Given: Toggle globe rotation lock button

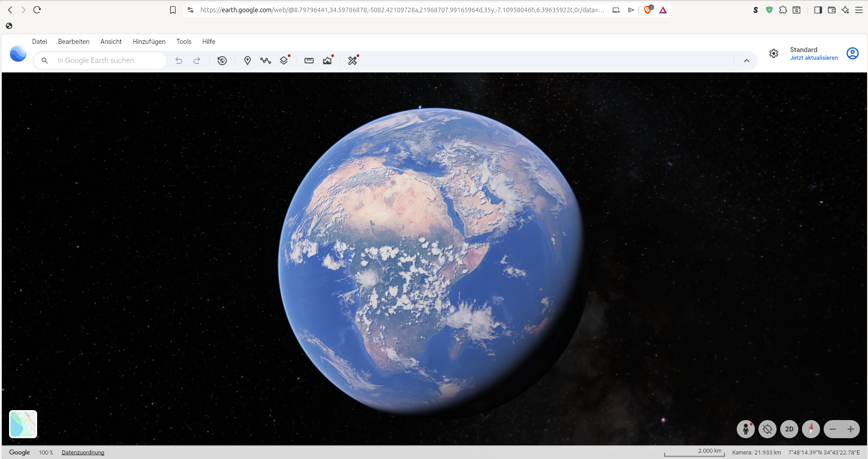Looking at the screenshot, I should click(x=768, y=429).
